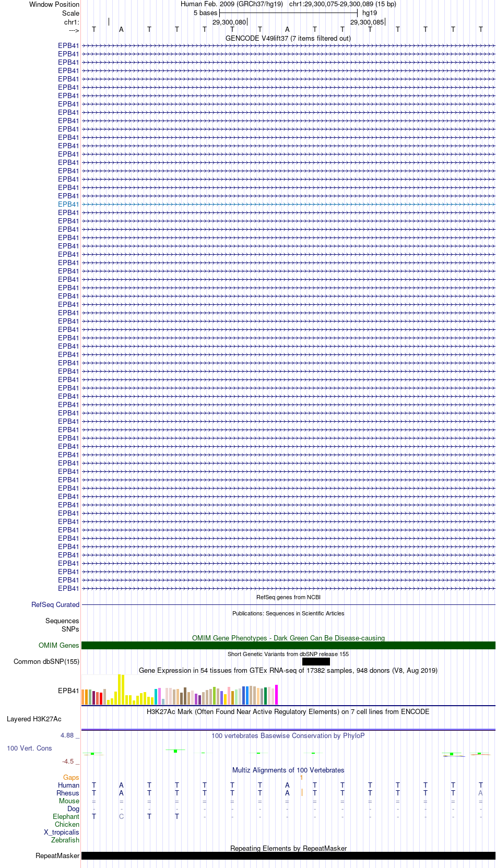Click the Common dbSNP(155) label
The height and width of the screenshot is (868, 496).
click(x=46, y=661)
